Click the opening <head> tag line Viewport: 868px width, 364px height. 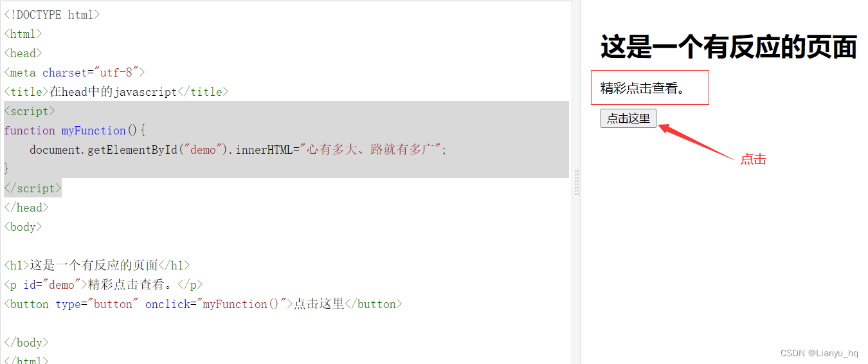(x=23, y=53)
